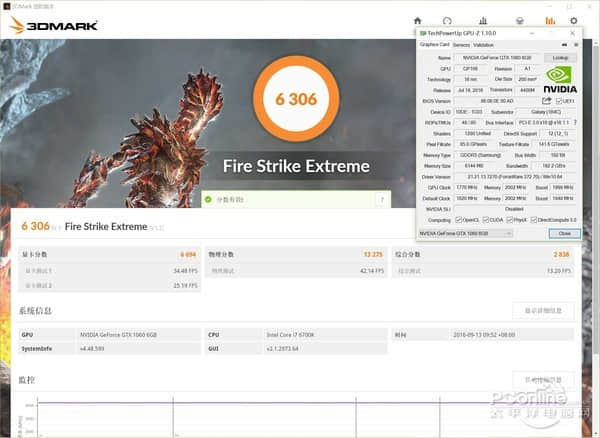Toggle the OpenCL checkbox in GPU-Z
600x438 pixels.
click(x=458, y=220)
